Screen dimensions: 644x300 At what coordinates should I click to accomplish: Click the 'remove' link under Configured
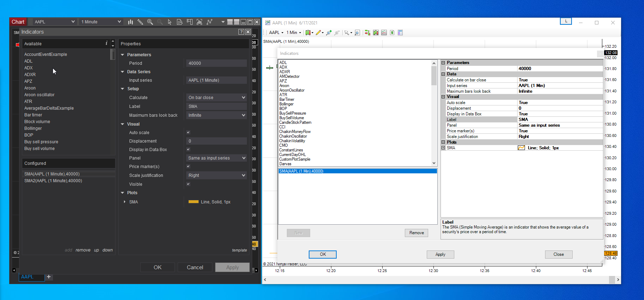point(83,250)
